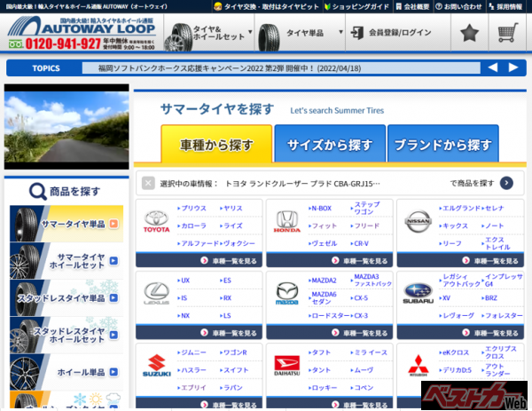Select RX under Lexus
532x411 pixels.
225,298
